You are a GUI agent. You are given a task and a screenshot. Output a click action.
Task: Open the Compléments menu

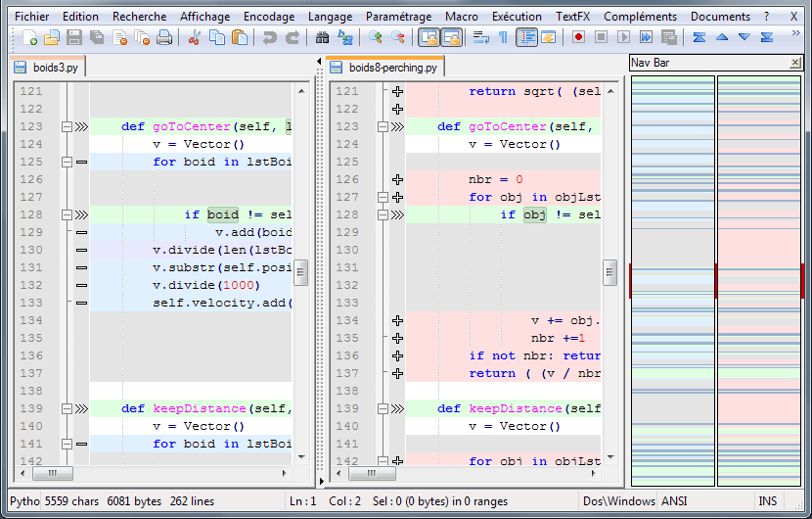(640, 17)
